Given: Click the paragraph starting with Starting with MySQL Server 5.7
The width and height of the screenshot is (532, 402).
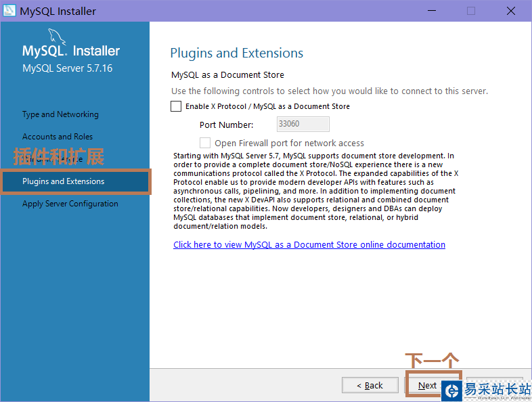Looking at the screenshot, I should (315, 191).
